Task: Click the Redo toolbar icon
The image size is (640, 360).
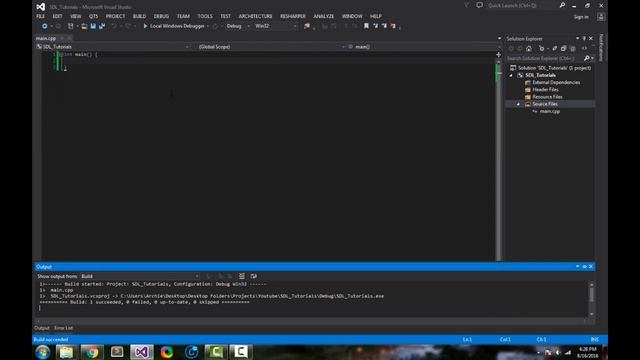Action: pyautogui.click(x=128, y=26)
